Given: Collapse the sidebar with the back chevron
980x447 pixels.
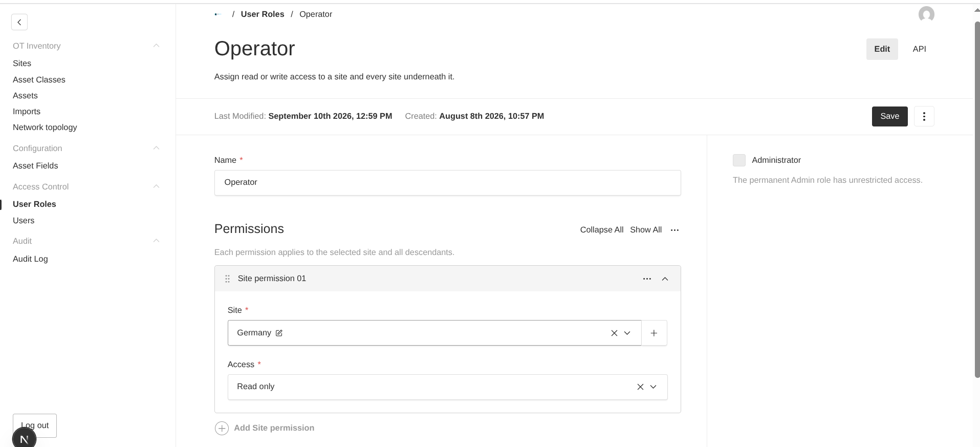Looking at the screenshot, I should click(19, 22).
